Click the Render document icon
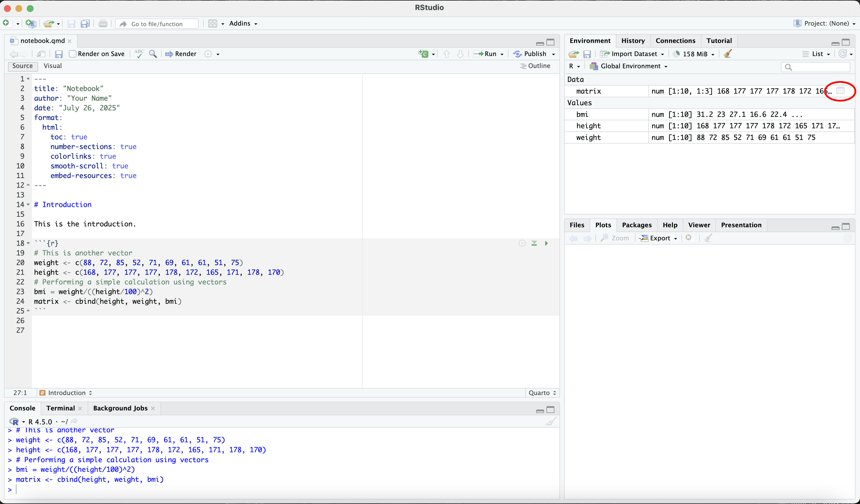The image size is (860, 504). coord(180,54)
